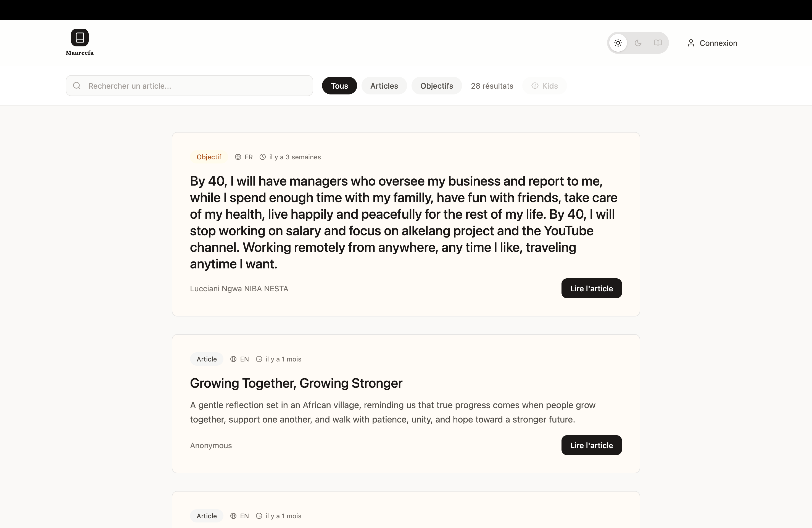Viewport: 812px width, 528px height.
Task: Click Lire l'article under the Anonymous article
Action: coord(591,445)
